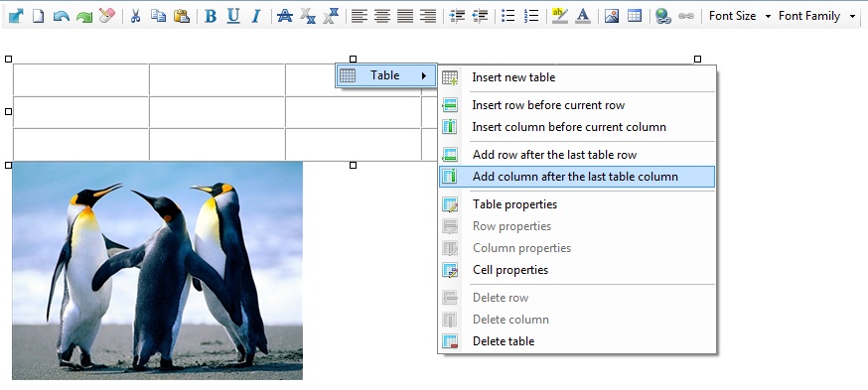Insert a numbered list
Image resolution: width=868 pixels, height=390 pixels.
tap(531, 16)
